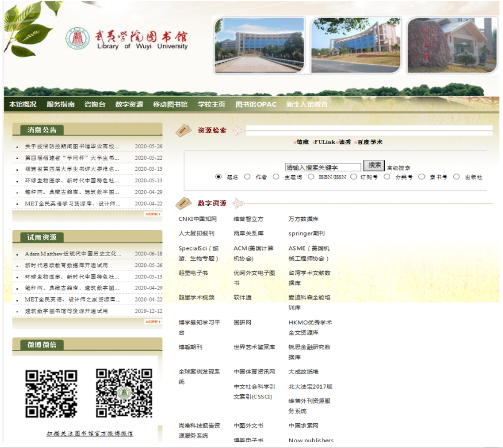This screenshot has height=448, width=503.
Task: Open the CNKI中国知网 database link
Action: [198, 219]
